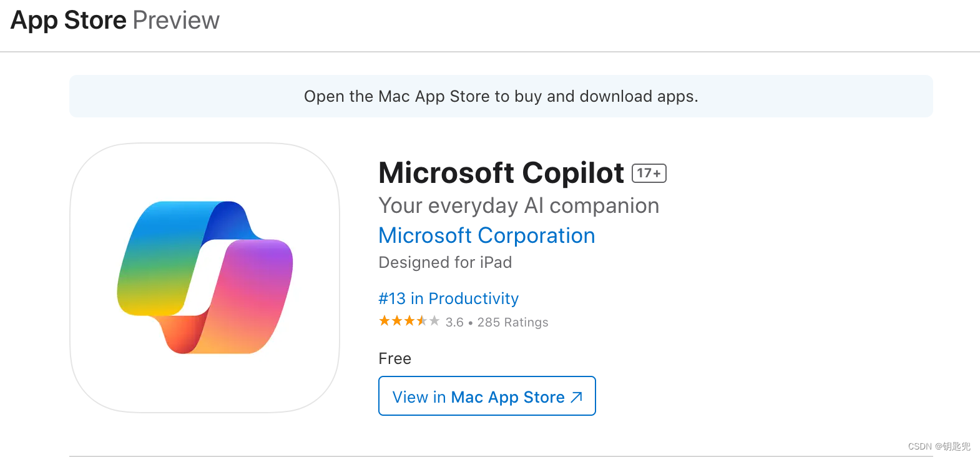Image resolution: width=980 pixels, height=457 pixels.
Task: Click the Open the Mac App Store banner
Action: [501, 96]
